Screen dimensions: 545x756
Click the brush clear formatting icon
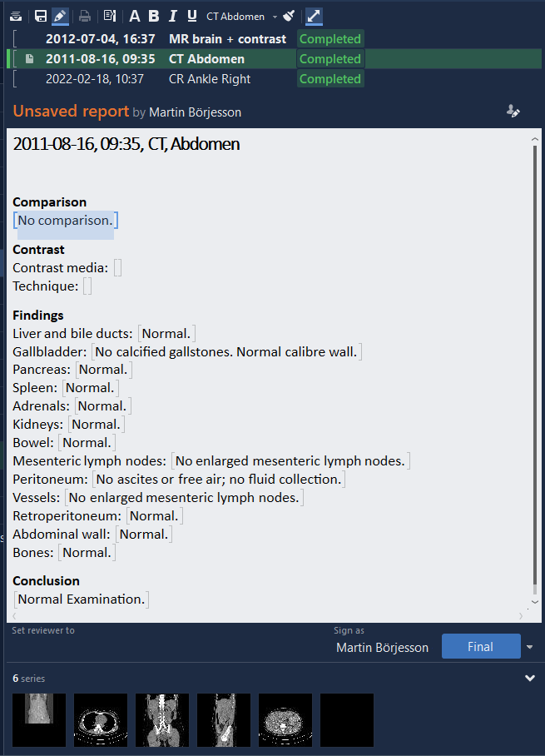coord(288,16)
